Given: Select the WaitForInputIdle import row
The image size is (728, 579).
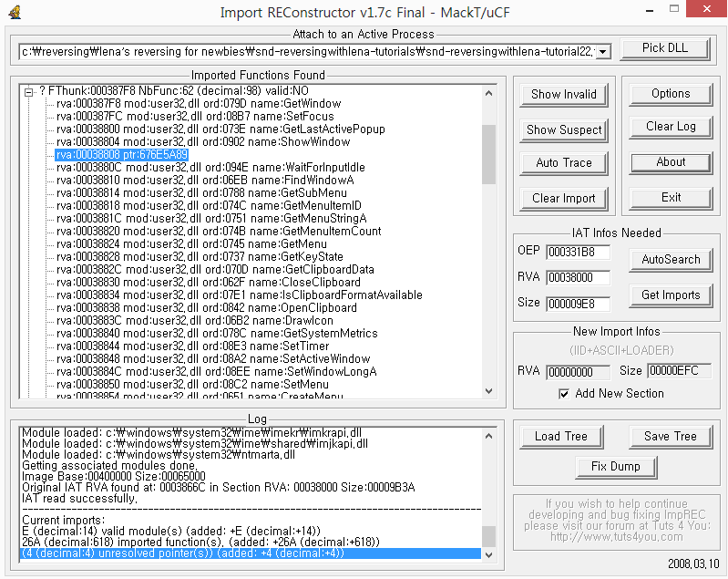Looking at the screenshot, I should (210, 167).
